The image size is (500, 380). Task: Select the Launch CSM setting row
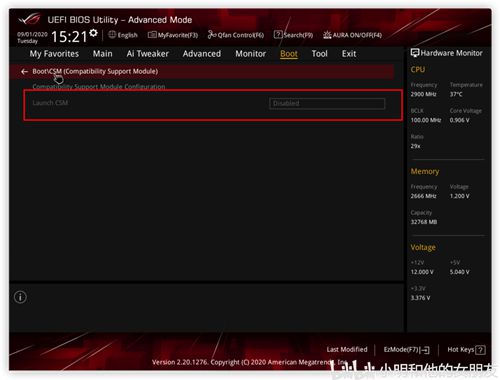tap(213, 105)
